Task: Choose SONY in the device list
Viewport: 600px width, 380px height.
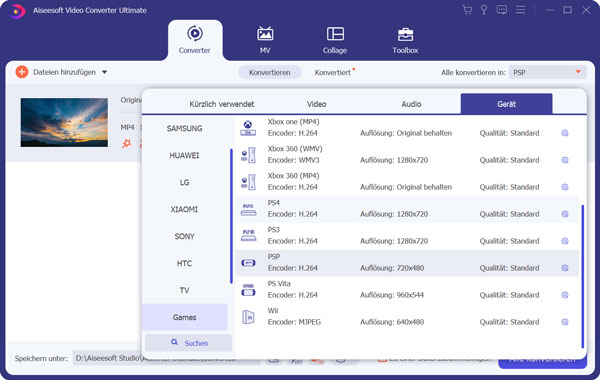Action: coord(184,236)
